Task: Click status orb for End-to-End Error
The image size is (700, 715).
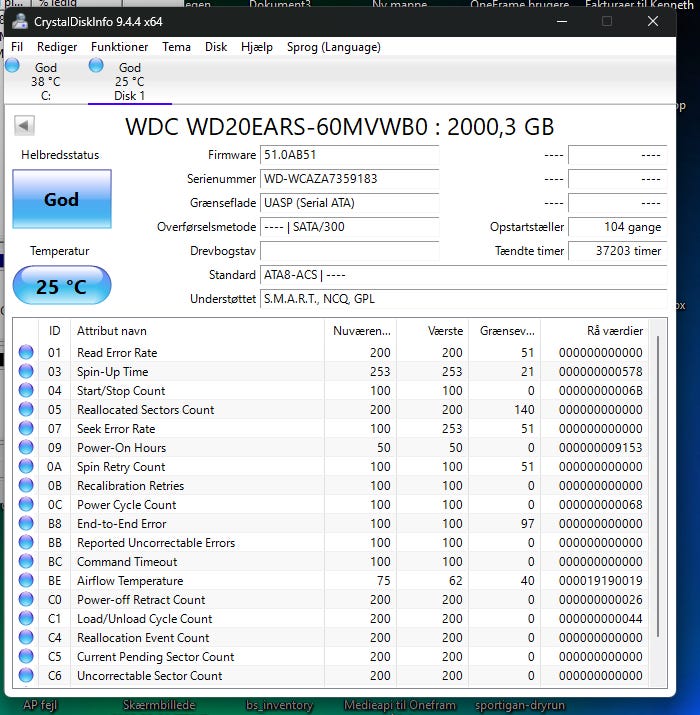Action: [x=26, y=523]
